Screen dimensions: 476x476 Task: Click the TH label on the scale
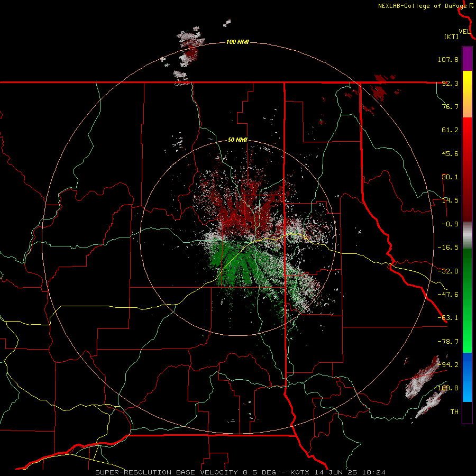pos(454,412)
